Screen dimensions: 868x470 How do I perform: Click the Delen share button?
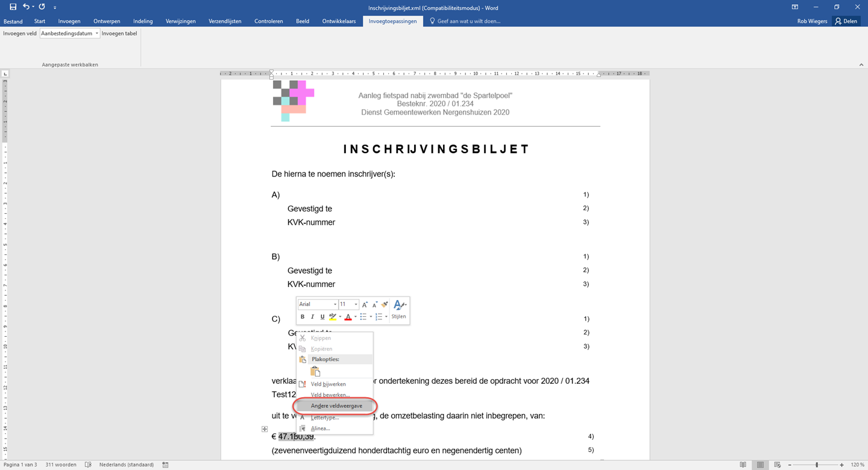846,21
